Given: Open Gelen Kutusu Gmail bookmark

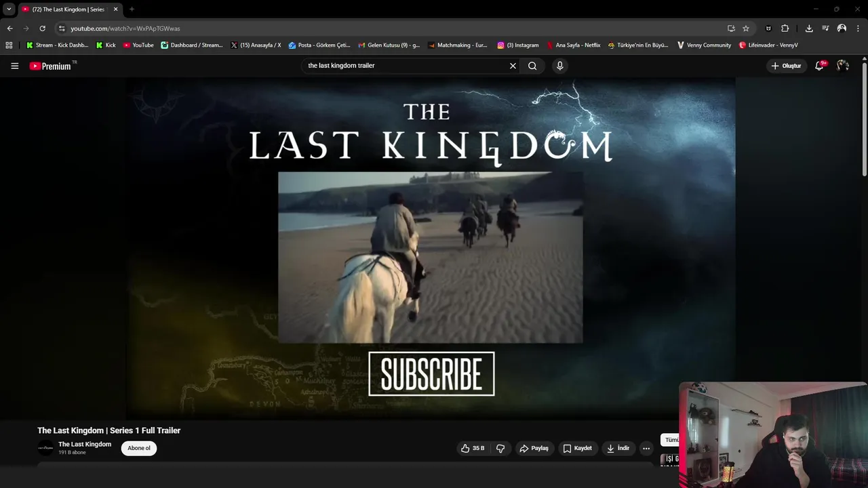Looking at the screenshot, I should [389, 45].
